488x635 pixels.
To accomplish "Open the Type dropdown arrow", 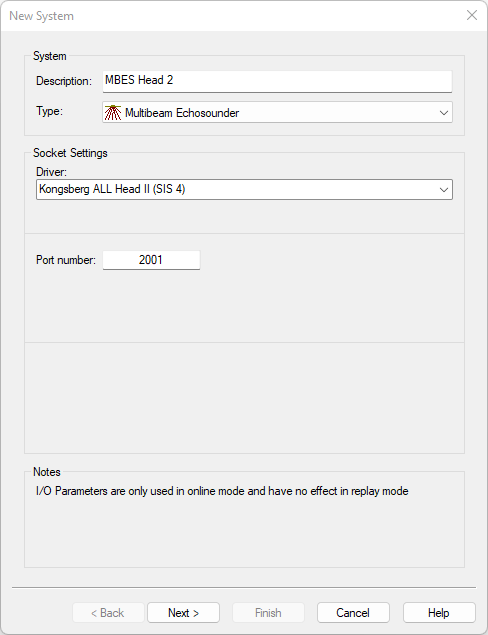I will (444, 113).
